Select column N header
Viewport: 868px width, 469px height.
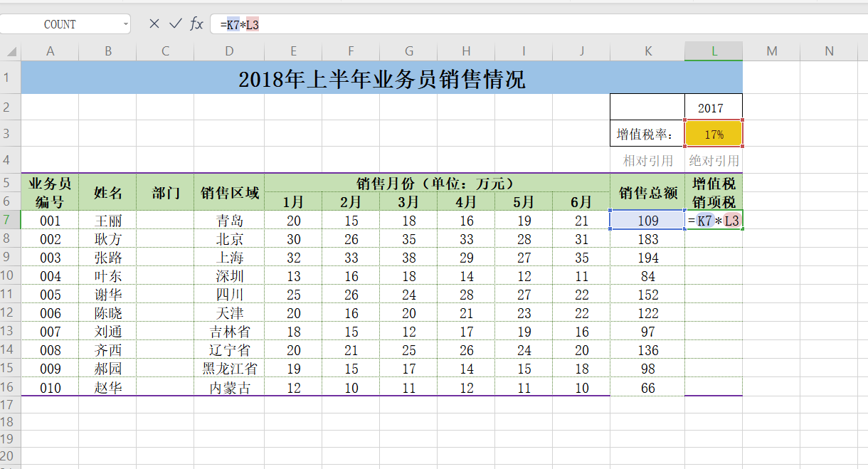tap(829, 51)
